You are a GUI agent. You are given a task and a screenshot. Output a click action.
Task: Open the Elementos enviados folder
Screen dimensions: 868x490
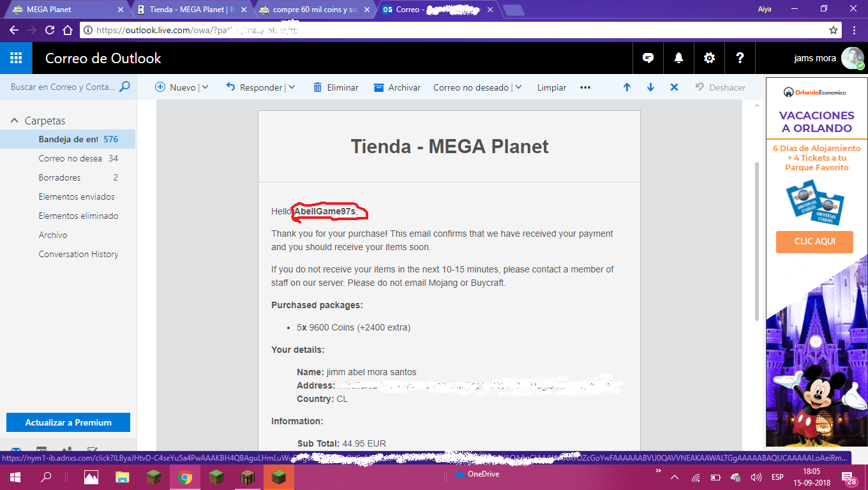68,197
